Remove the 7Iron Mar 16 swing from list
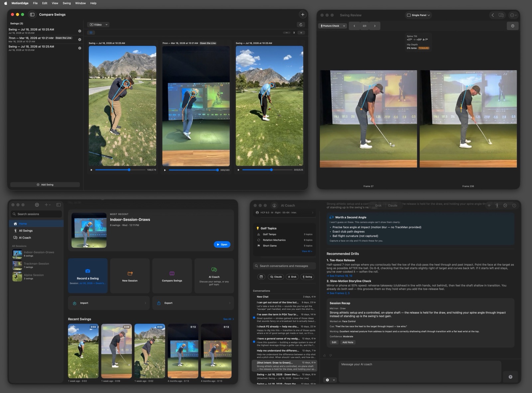The width and height of the screenshot is (532, 393). click(x=79, y=40)
